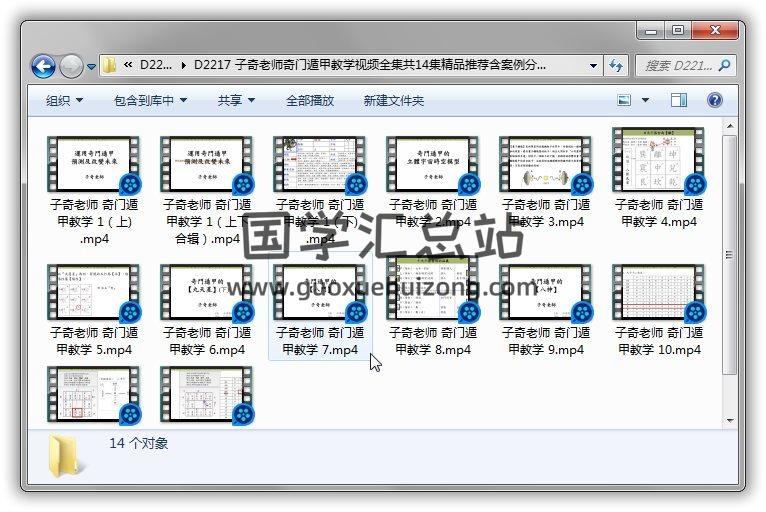Click the folder icon in the address bar
Screen dimensions: 766x512
click(x=110, y=65)
